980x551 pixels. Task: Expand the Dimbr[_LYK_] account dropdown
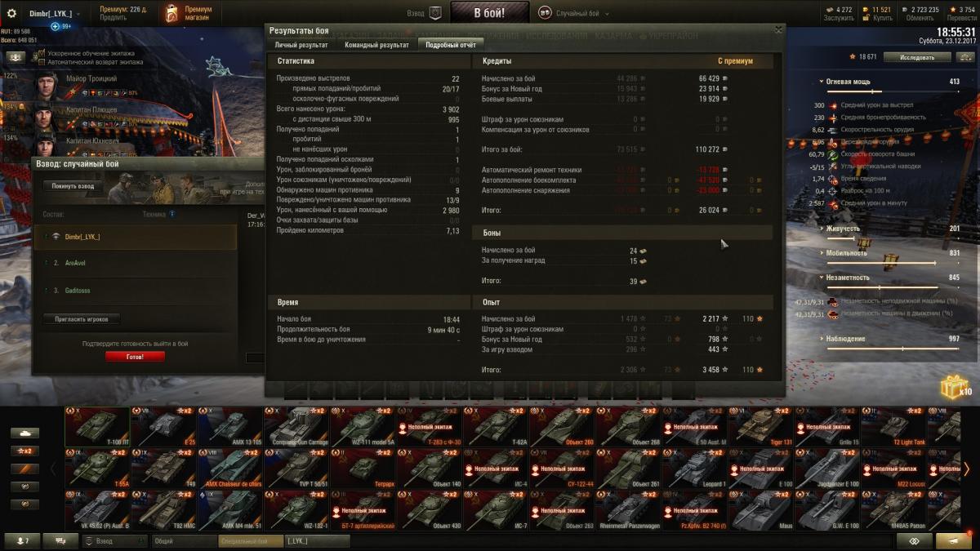pos(78,15)
